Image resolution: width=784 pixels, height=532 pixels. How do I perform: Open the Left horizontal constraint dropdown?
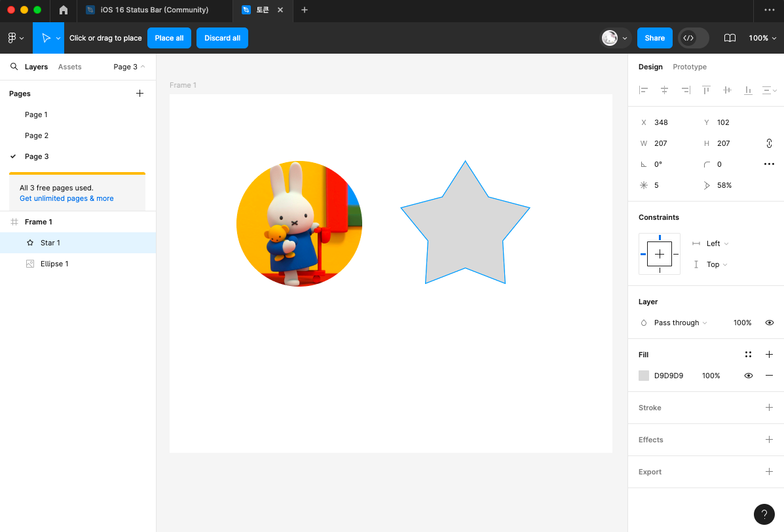(x=717, y=243)
